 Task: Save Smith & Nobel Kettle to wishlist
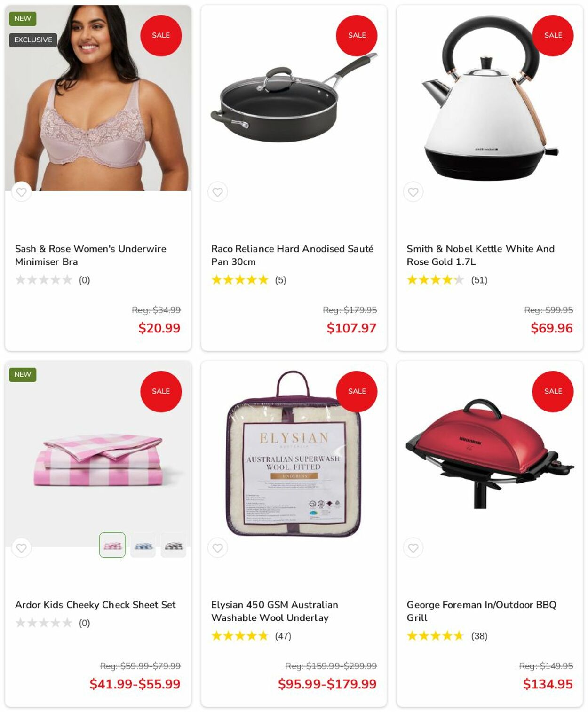click(413, 192)
